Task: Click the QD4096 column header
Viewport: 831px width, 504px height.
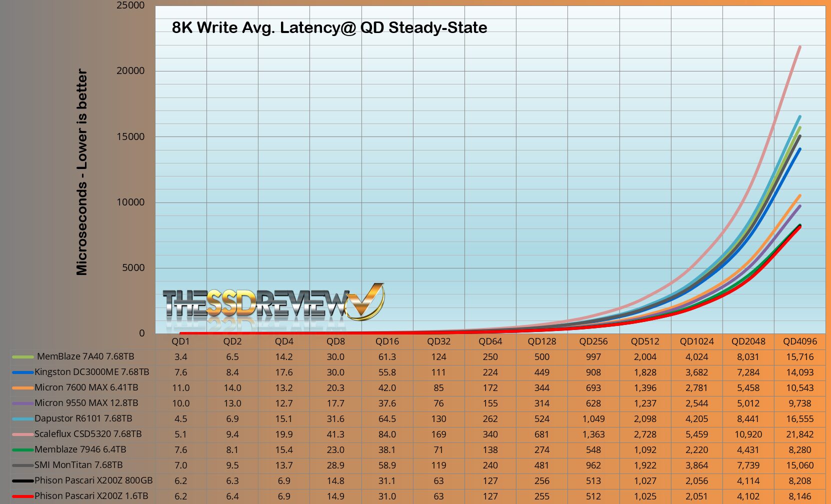Action: click(799, 341)
